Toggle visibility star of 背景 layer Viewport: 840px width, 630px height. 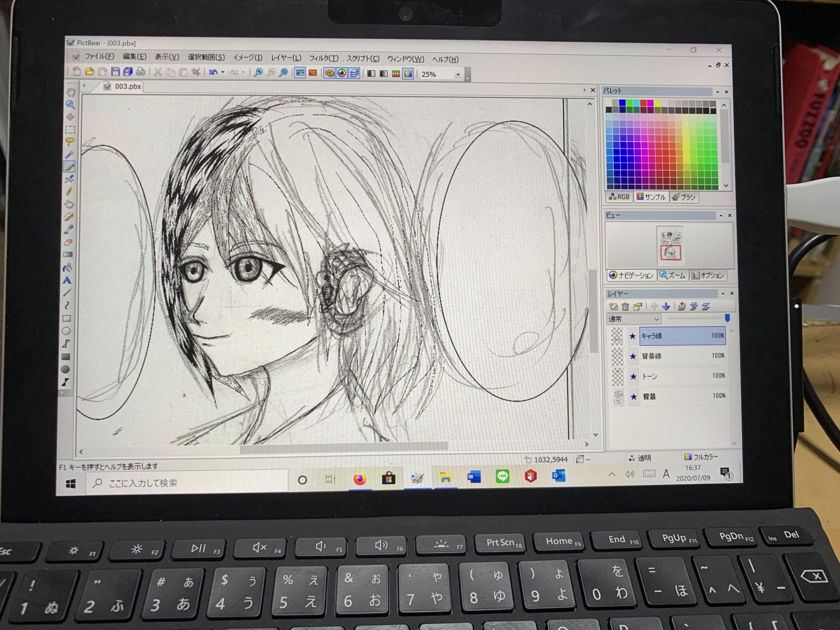point(633,397)
